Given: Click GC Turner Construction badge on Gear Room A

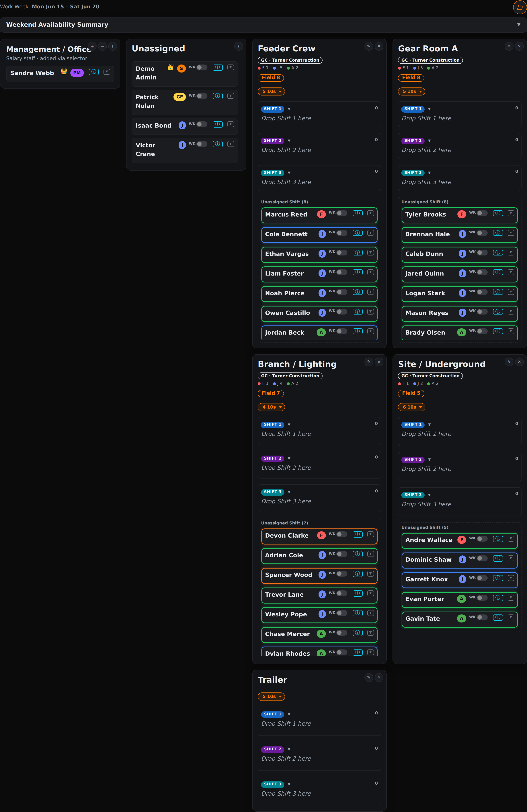Looking at the screenshot, I should click(x=430, y=60).
